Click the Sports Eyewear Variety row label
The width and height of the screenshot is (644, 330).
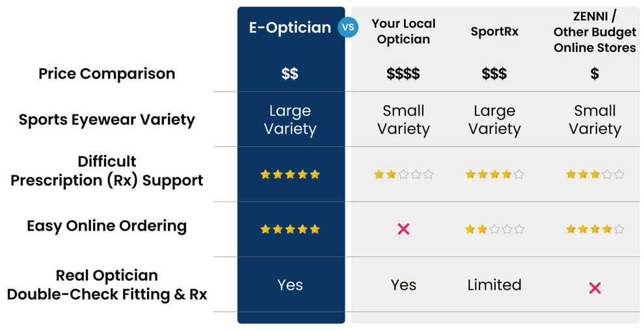[107, 120]
